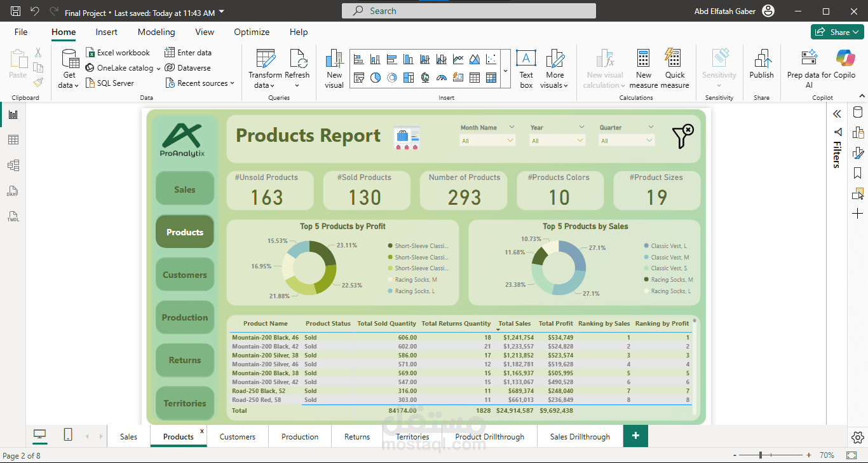This screenshot has height=463, width=868.
Task: Click the New visual icon
Action: pos(334,60)
